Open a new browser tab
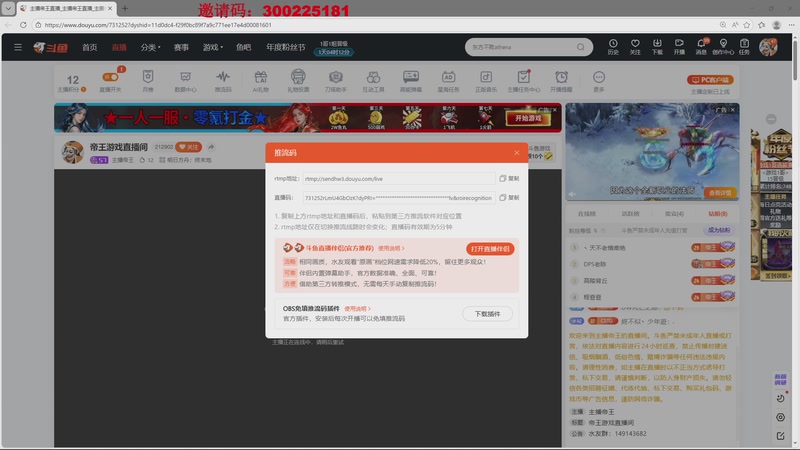 pyautogui.click(x=124, y=8)
